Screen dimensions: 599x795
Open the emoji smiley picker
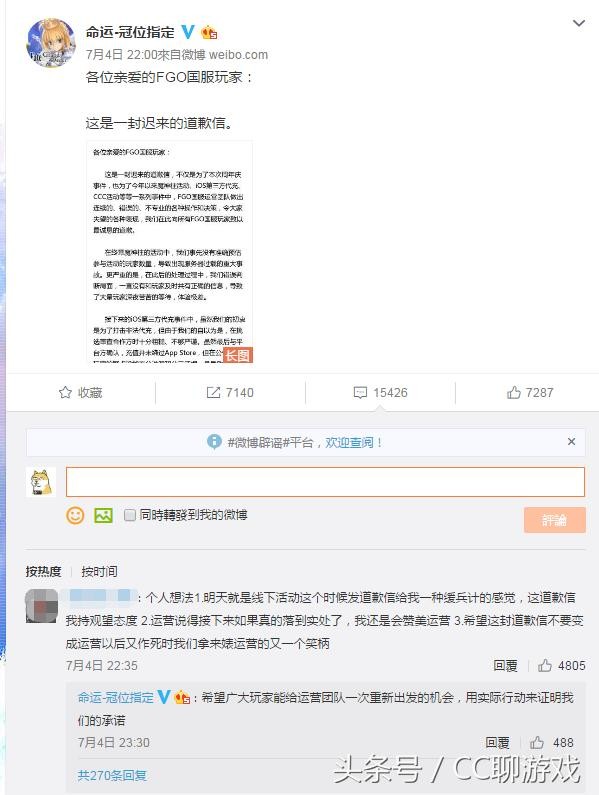tap(76, 515)
